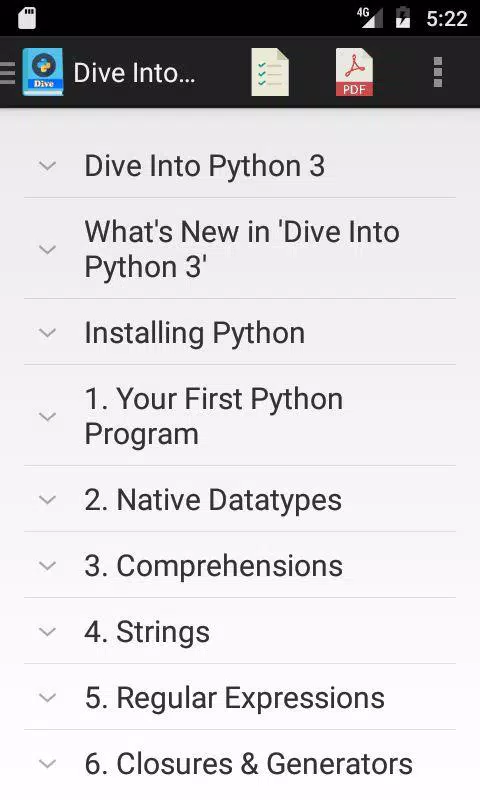480x800 pixels.
Task: Open the hamburger navigation drawer icon
Action: click(x=7, y=72)
